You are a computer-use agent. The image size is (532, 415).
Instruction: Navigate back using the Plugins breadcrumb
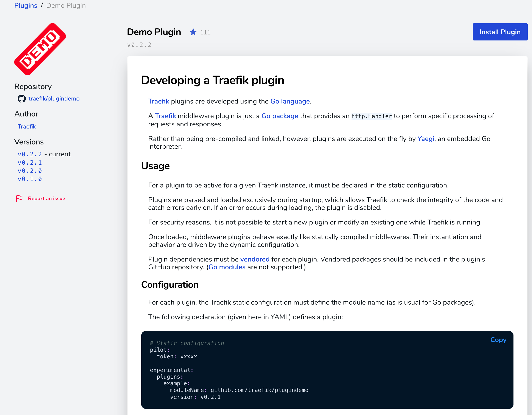pos(26,5)
